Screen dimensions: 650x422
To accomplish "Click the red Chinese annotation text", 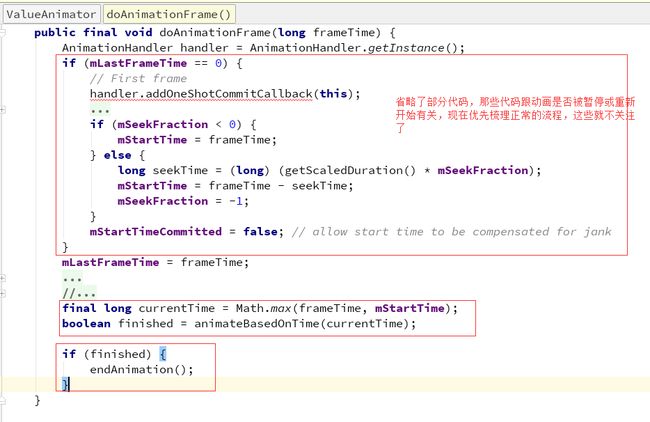I will coord(515,115).
